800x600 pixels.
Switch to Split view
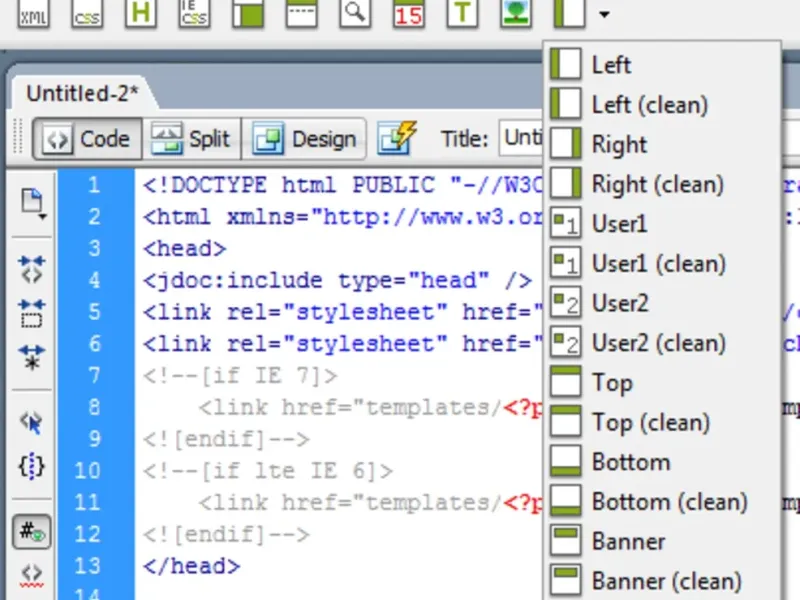click(191, 139)
